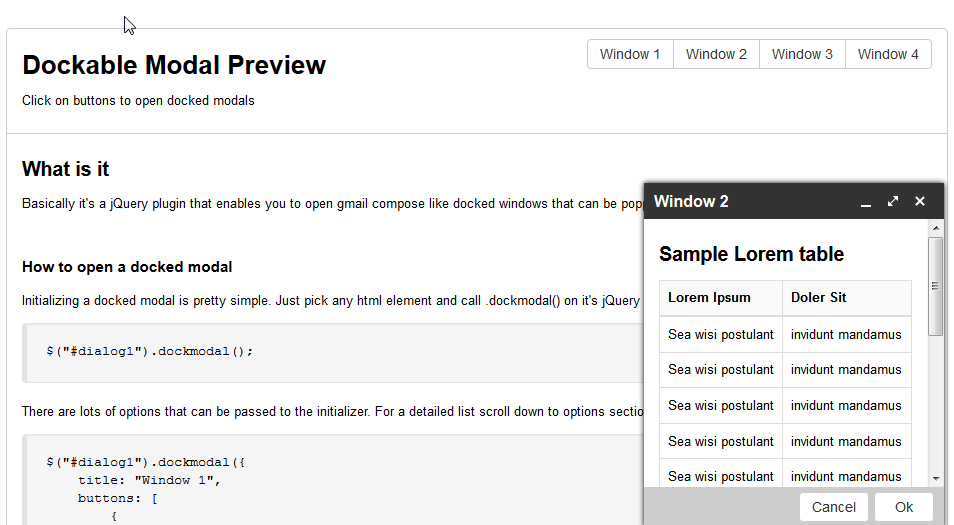Click the modal scrollbar up arrow

click(936, 229)
